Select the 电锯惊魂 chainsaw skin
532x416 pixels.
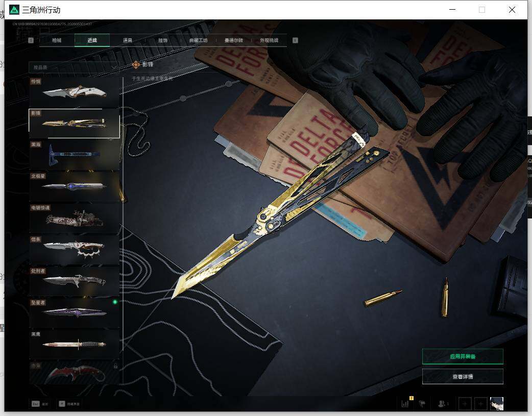point(74,218)
